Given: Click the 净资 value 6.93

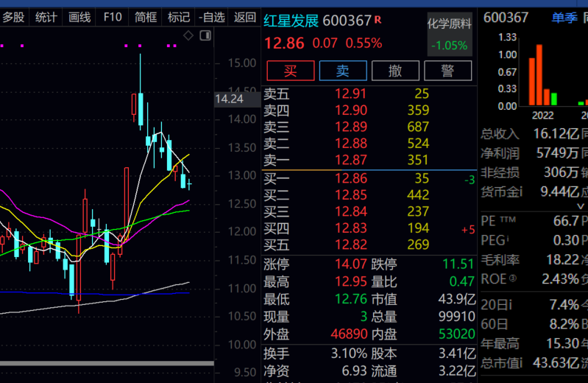Looking at the screenshot, I should (354, 370).
